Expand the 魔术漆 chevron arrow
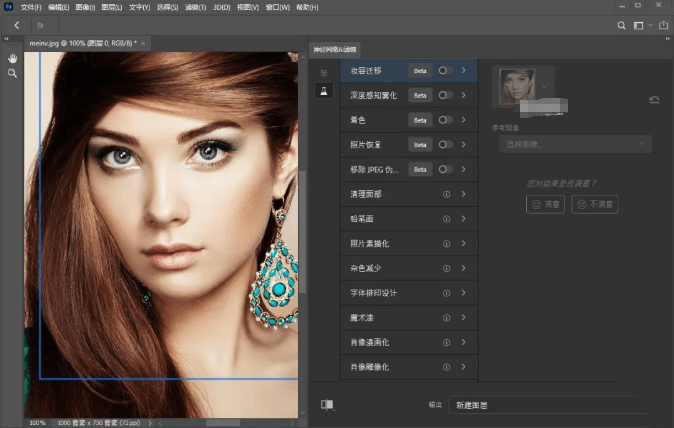This screenshot has height=428, width=674. 463,318
